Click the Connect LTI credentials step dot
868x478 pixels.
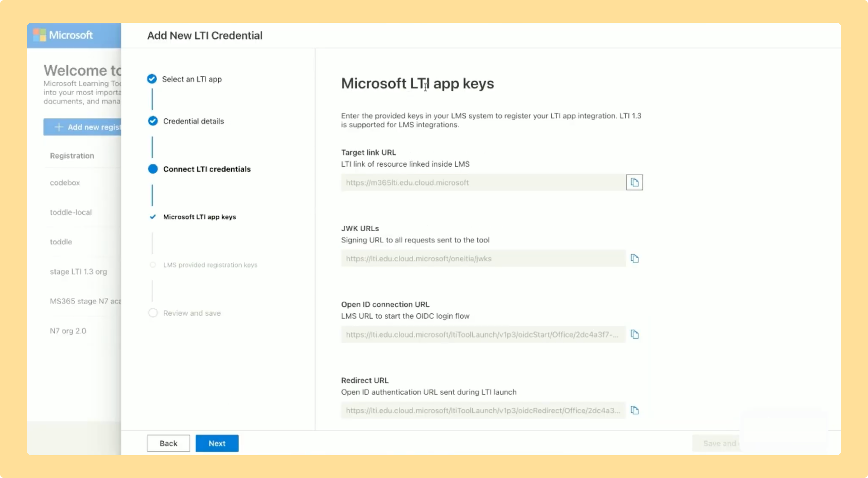coord(153,169)
